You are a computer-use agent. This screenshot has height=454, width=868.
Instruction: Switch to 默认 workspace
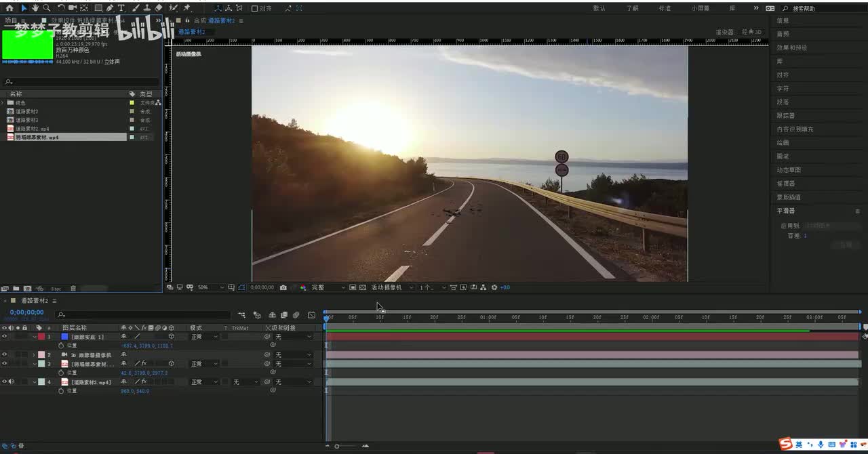click(599, 8)
